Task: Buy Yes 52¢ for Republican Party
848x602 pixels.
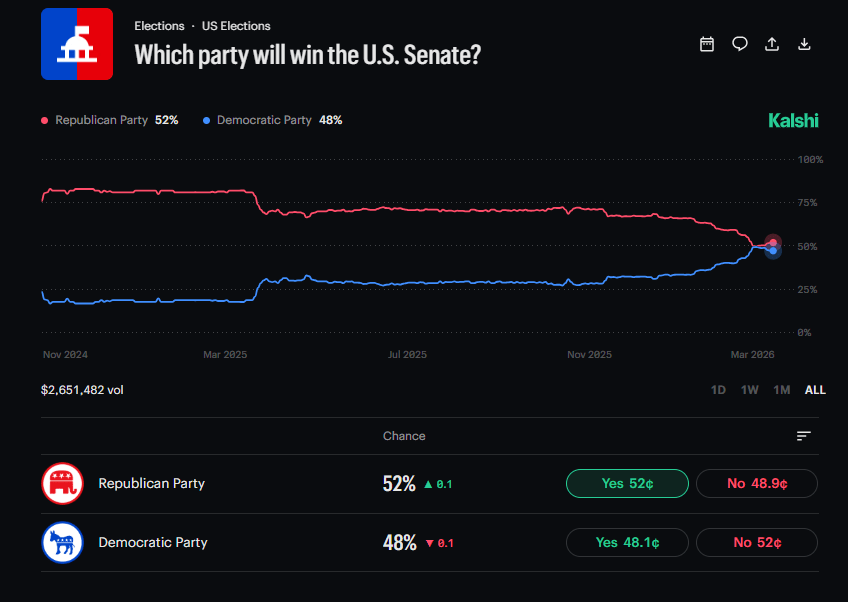Action: click(627, 484)
